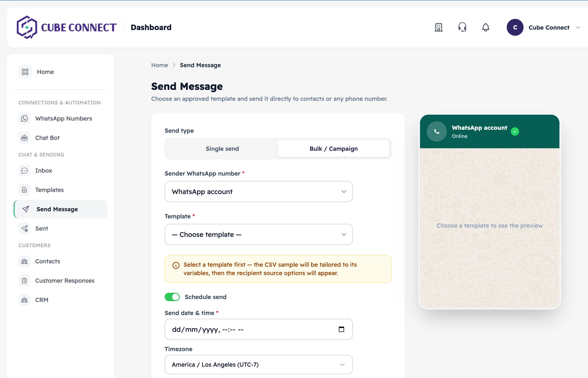Open the Sender WhatsApp number dropdown
This screenshot has height=378, width=588.
point(259,192)
